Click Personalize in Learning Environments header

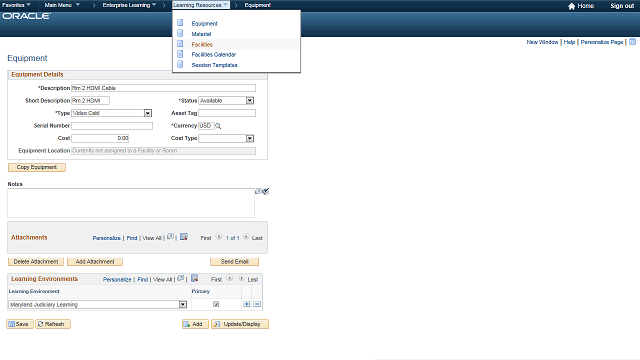point(117,280)
